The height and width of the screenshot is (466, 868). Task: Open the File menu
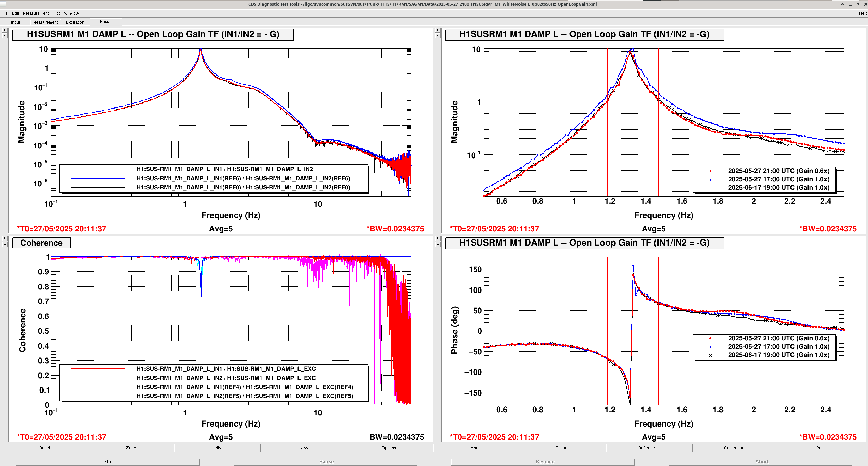point(4,13)
